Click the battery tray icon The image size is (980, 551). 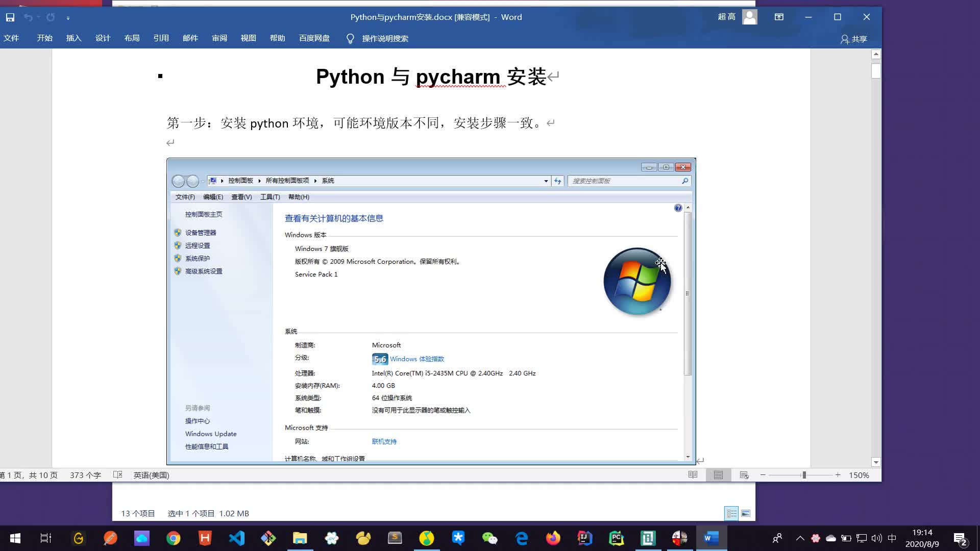tap(846, 538)
